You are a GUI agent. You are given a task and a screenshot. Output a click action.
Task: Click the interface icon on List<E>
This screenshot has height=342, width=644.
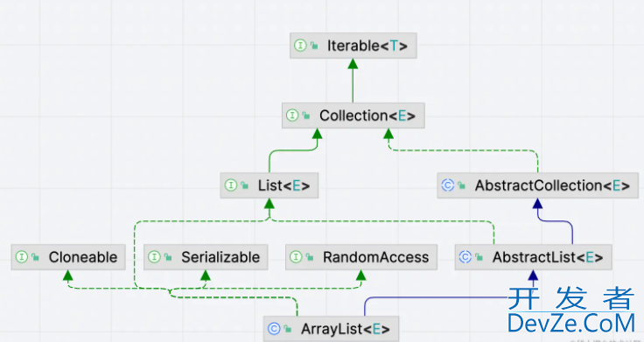(x=231, y=185)
